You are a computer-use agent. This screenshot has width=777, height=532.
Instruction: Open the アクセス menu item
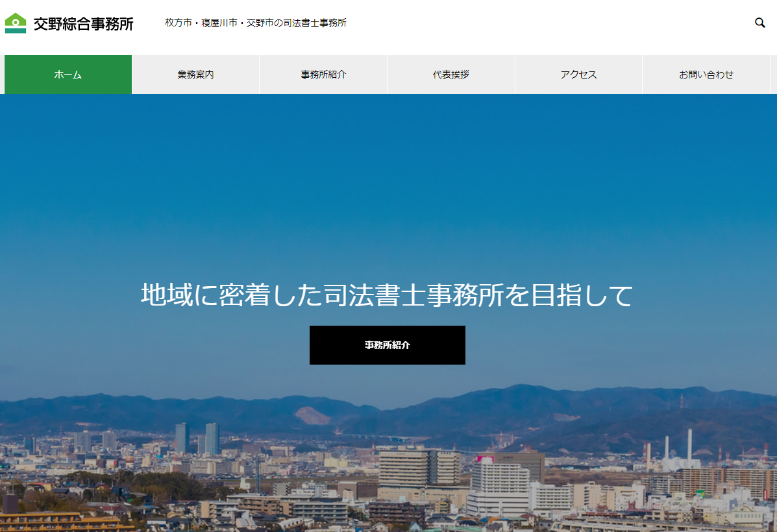point(578,75)
